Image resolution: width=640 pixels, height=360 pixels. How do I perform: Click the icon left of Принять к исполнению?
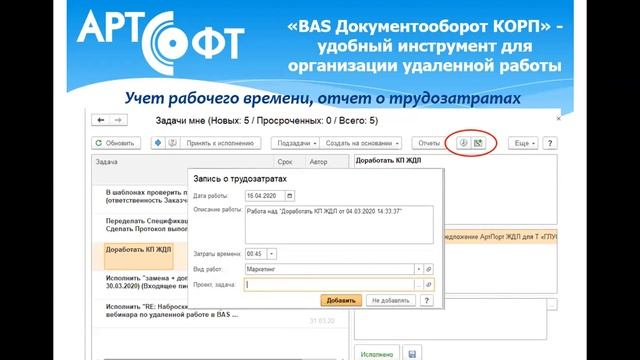(173, 143)
